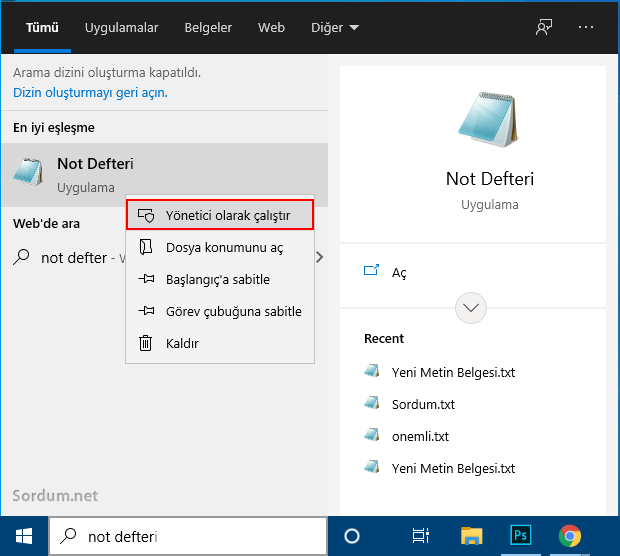Click 'Kaldır' in the context menu
Viewport: 620px width, 556px height.
[220, 344]
